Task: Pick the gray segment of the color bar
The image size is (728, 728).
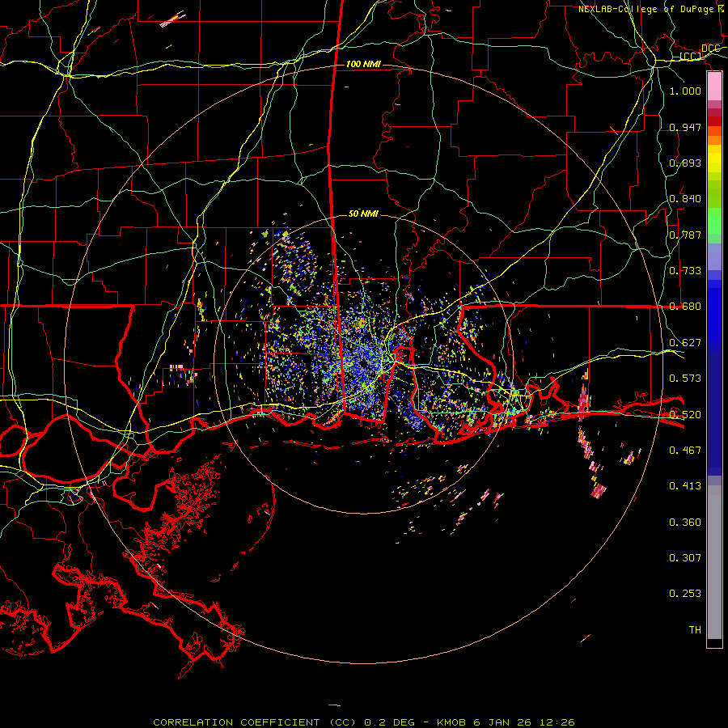Action: coord(714,562)
